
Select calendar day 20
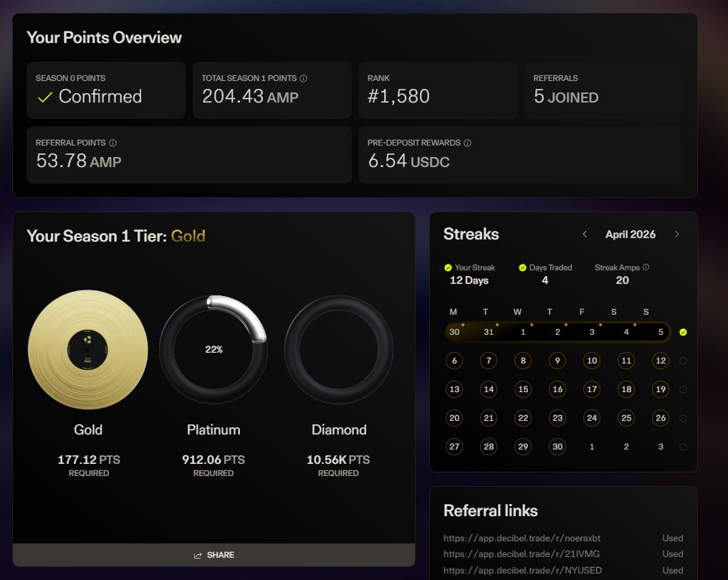pos(454,419)
